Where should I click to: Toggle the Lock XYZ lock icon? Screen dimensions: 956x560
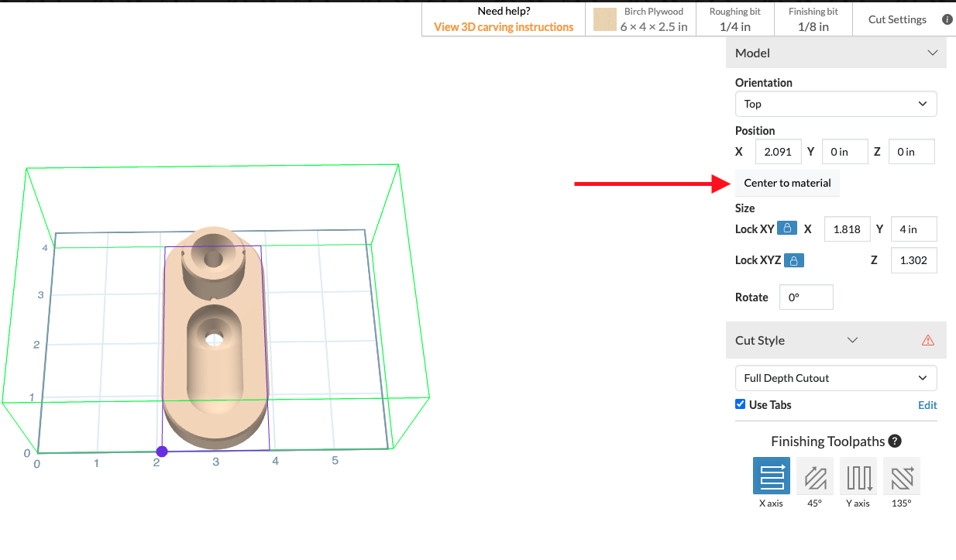pyautogui.click(x=794, y=260)
